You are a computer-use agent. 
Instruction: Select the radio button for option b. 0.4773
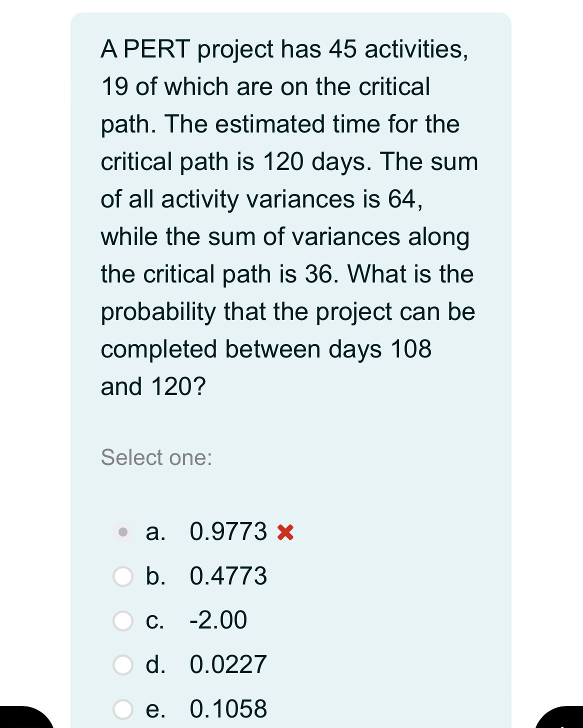(x=123, y=576)
